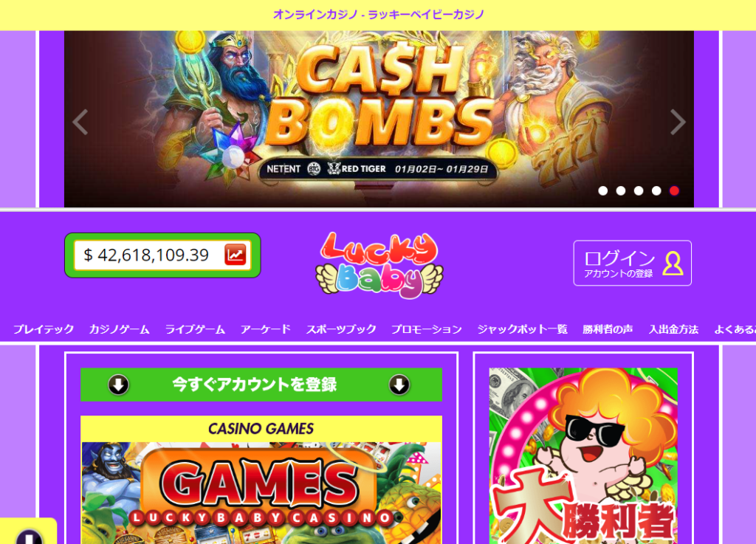Image resolution: width=756 pixels, height=544 pixels.
Task: Click right down-arrow icon on green banner
Action: coord(399,385)
